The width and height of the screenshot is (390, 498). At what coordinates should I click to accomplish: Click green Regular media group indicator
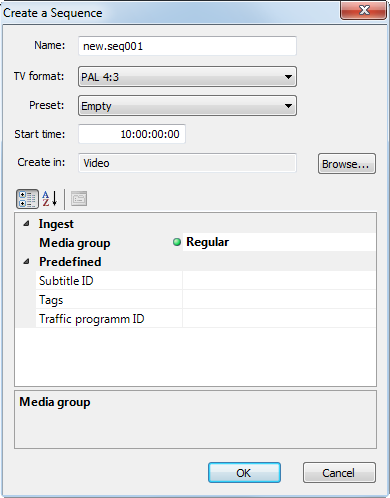click(x=177, y=242)
